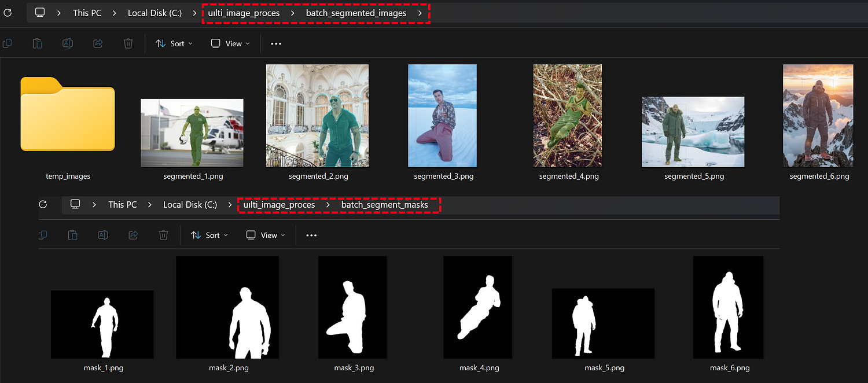The height and width of the screenshot is (383, 868).
Task: Open the View dropdown in lower toolbar
Action: coord(266,235)
